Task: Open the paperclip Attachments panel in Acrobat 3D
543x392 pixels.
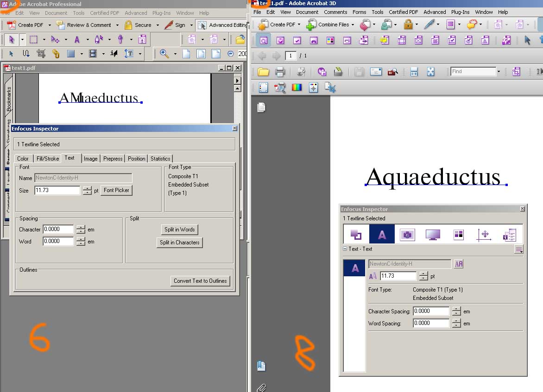Action: 261,388
